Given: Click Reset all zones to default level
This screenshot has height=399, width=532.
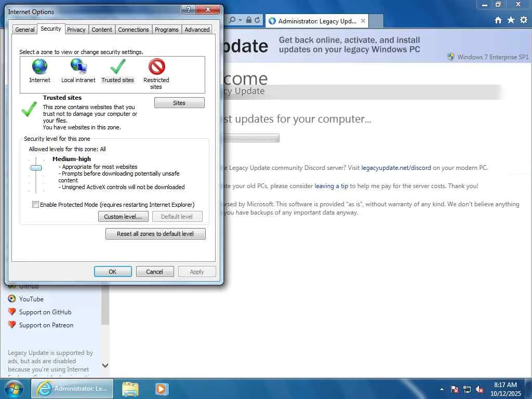Looking at the screenshot, I should (x=155, y=234).
